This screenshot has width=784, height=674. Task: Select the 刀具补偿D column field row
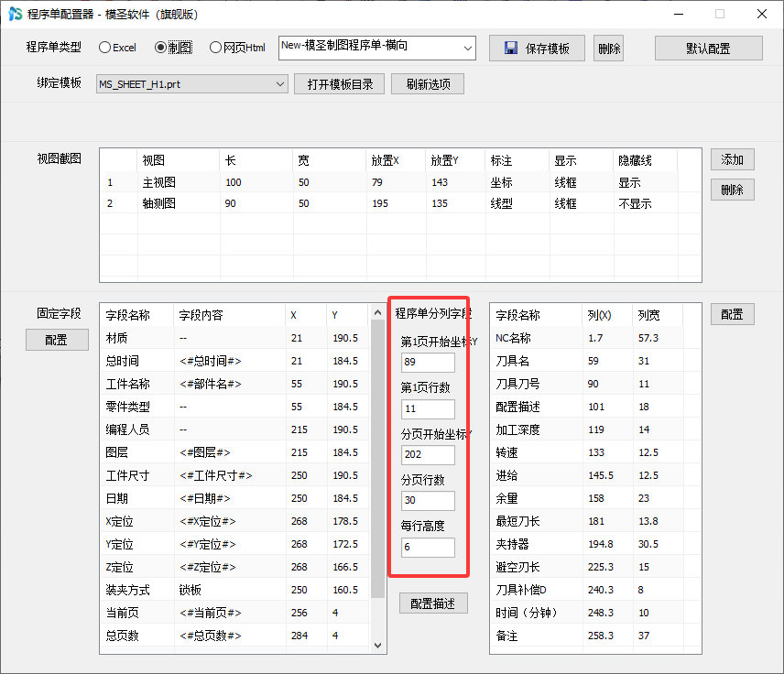click(x=595, y=590)
